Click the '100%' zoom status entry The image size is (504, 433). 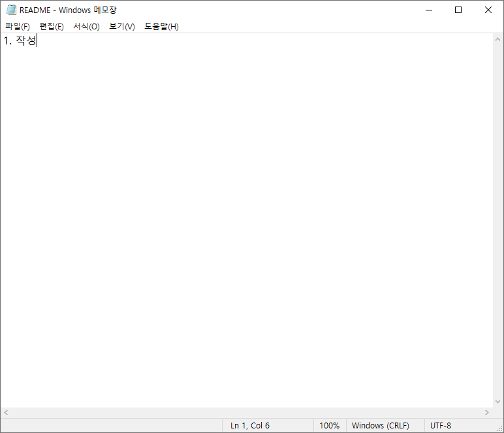[330, 426]
